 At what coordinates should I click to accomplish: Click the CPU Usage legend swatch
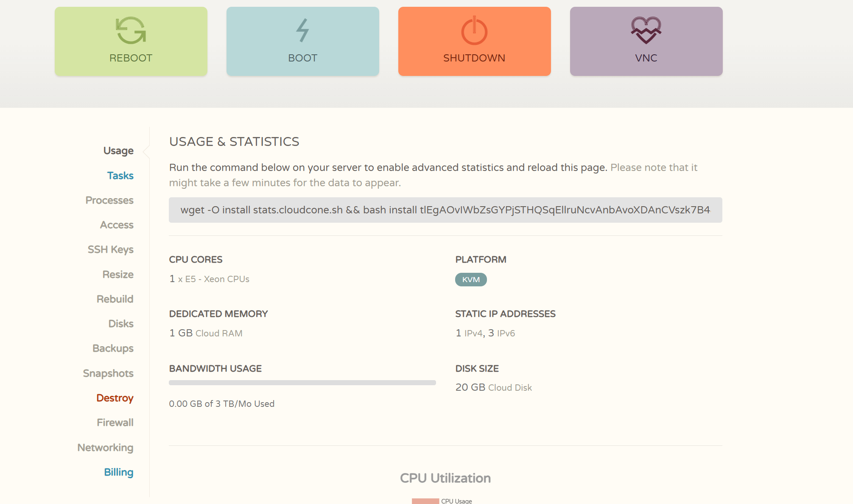[x=425, y=501]
